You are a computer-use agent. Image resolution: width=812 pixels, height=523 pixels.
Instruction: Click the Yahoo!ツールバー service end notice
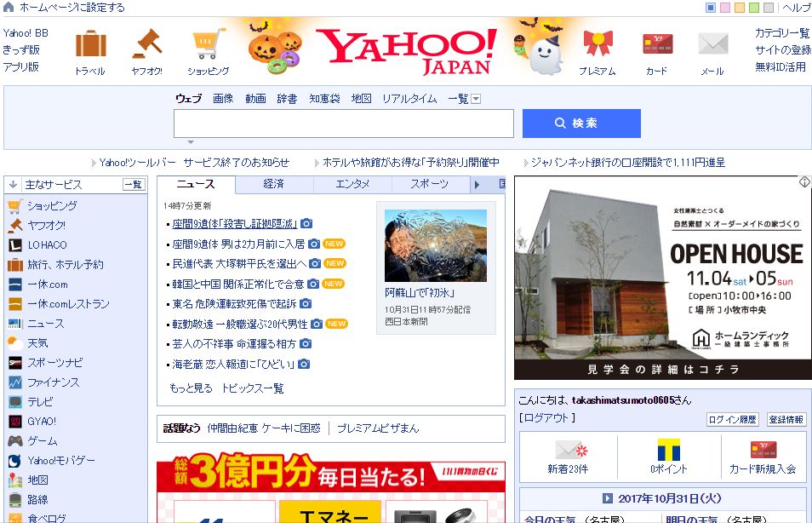click(x=194, y=163)
